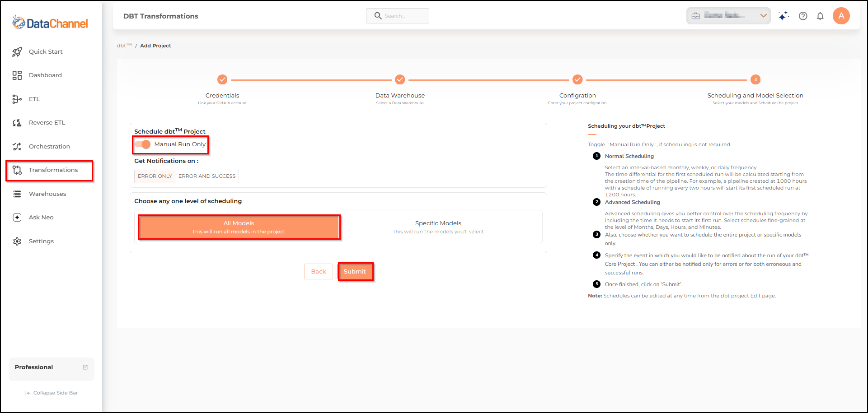Click the DataChannel logo
The image size is (868, 413).
pyautogui.click(x=50, y=23)
